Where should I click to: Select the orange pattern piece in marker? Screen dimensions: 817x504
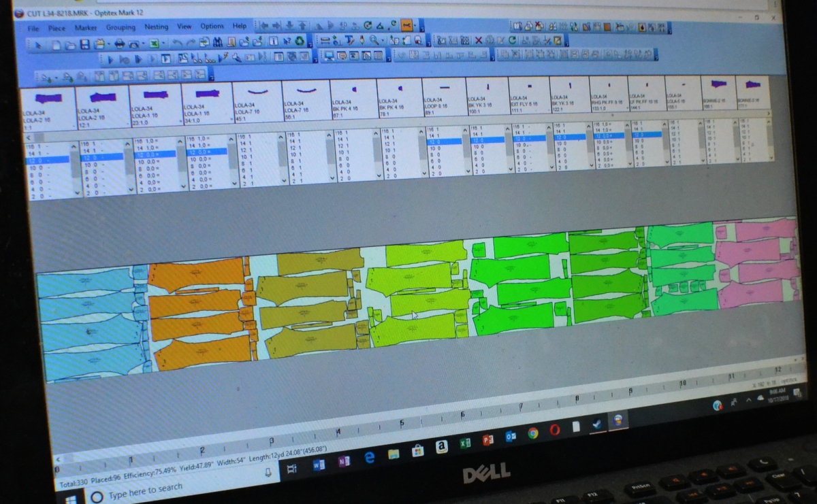pos(197,306)
